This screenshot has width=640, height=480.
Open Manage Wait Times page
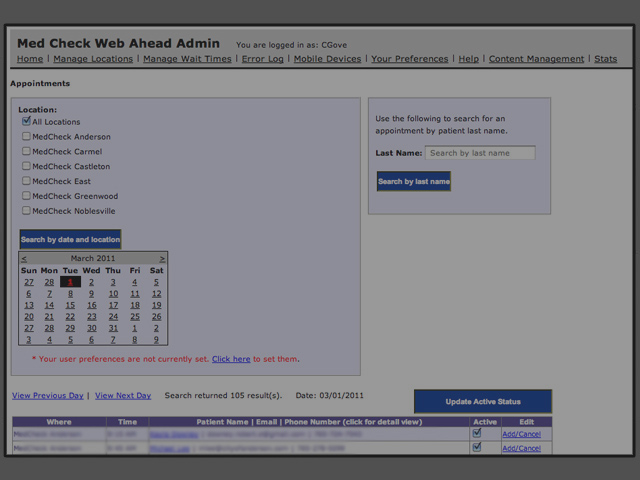(187, 59)
